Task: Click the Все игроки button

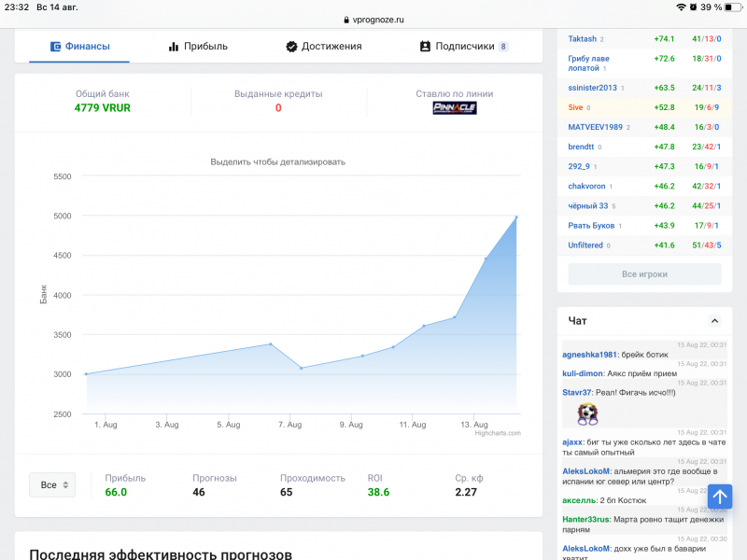Action: click(644, 274)
